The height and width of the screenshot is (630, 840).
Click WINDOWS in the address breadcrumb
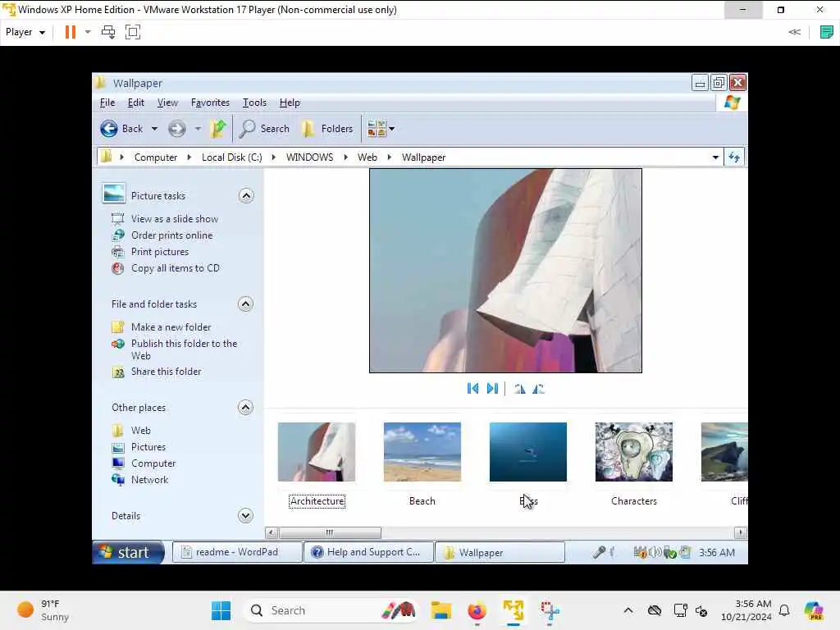coord(309,157)
